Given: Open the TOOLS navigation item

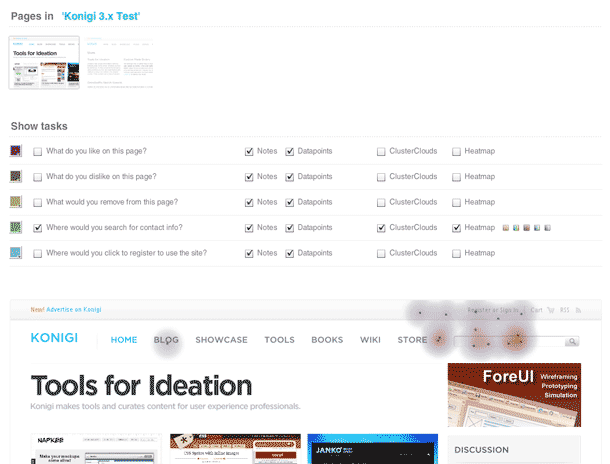Looking at the screenshot, I should pyautogui.click(x=279, y=340).
